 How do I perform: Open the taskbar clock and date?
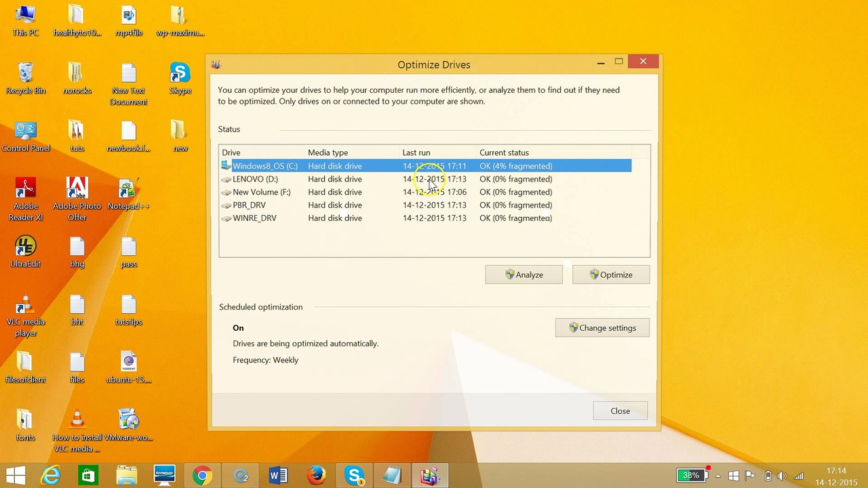pos(836,476)
